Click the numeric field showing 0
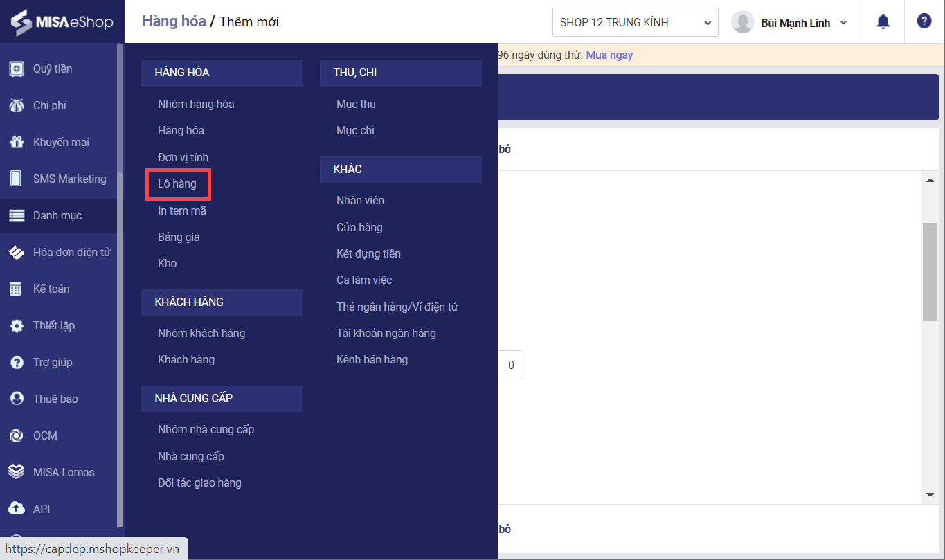Image resolution: width=945 pixels, height=560 pixels. [x=511, y=365]
